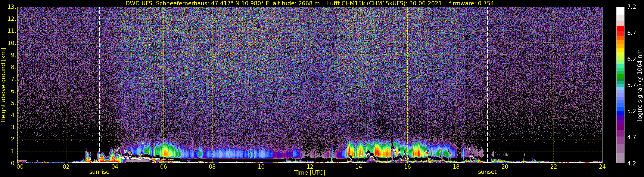The height and width of the screenshot is (177, 644).
Task: Click the white top segment of the colorbar
Action: 620,10
